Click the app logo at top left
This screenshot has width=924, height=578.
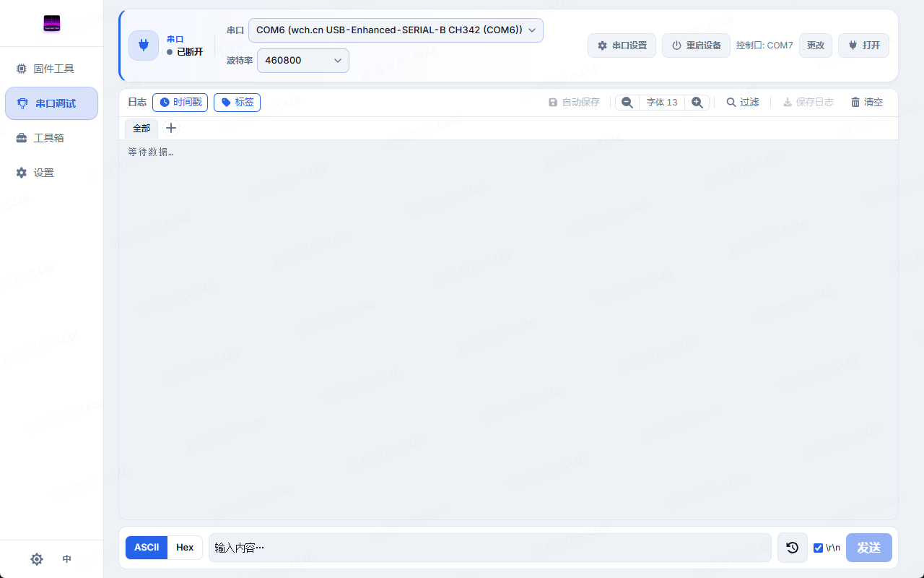(x=51, y=24)
